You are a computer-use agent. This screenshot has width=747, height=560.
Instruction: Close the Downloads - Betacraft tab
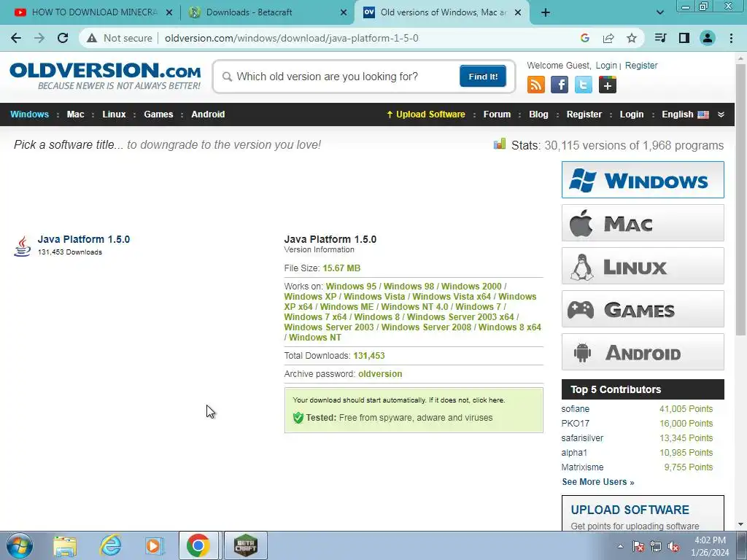[x=344, y=12]
